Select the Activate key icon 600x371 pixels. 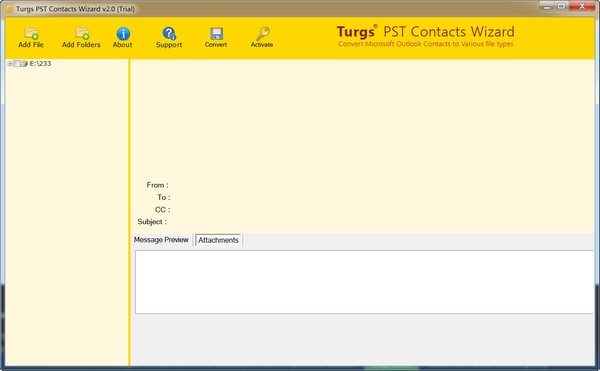pyautogui.click(x=263, y=33)
